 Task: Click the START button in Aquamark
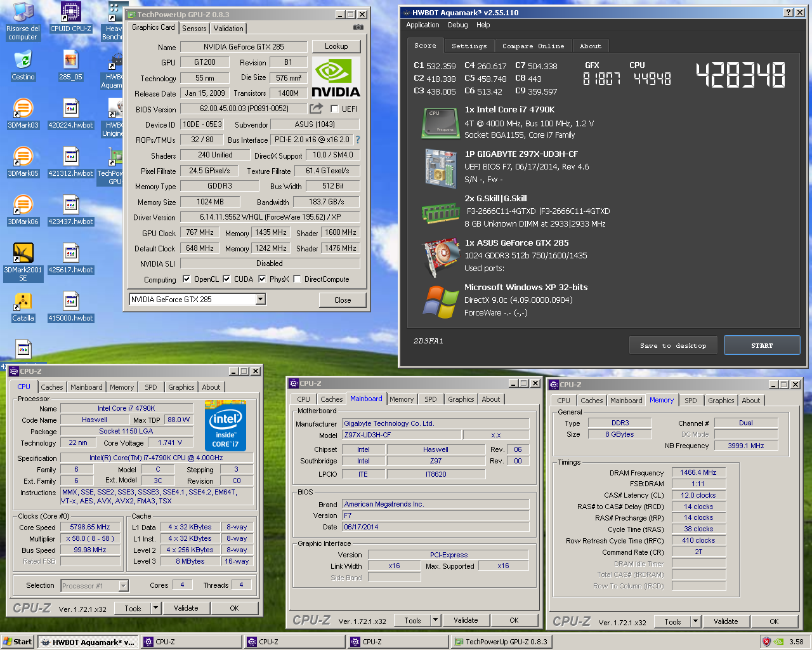coord(762,345)
